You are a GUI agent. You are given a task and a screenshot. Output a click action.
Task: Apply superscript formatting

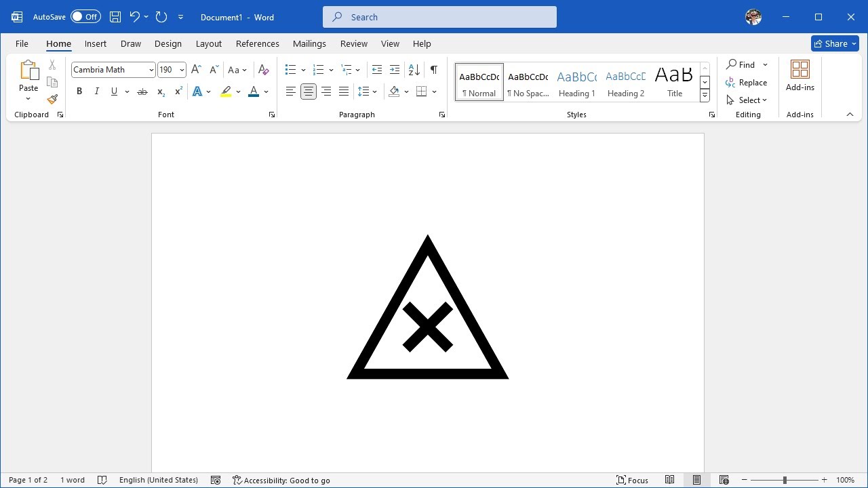178,91
